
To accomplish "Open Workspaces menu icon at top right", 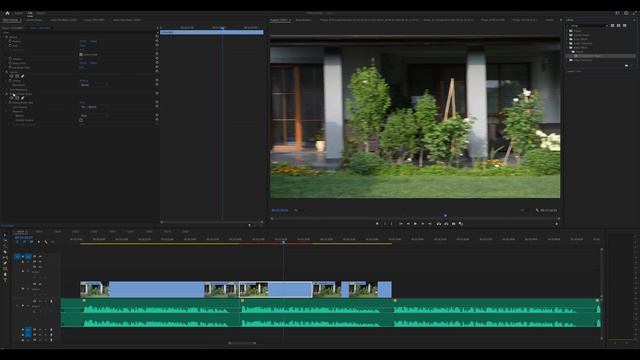I will [x=617, y=13].
